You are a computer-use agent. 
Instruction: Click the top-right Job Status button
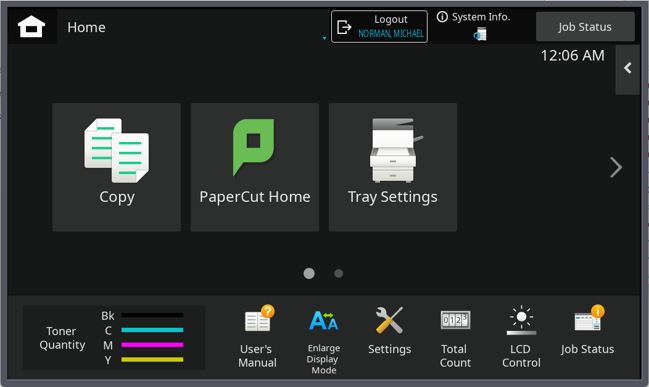coord(585,26)
